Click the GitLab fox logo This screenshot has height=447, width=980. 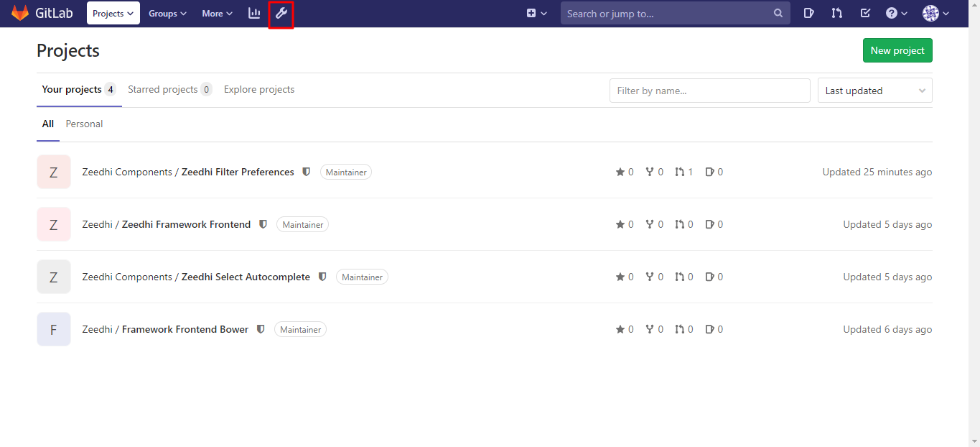[20, 13]
